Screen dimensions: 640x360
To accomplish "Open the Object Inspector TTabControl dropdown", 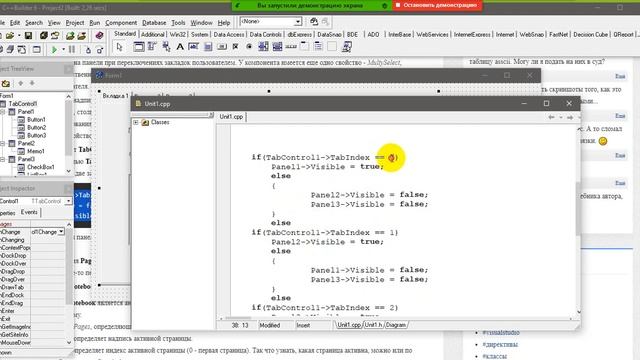I will [68, 201].
